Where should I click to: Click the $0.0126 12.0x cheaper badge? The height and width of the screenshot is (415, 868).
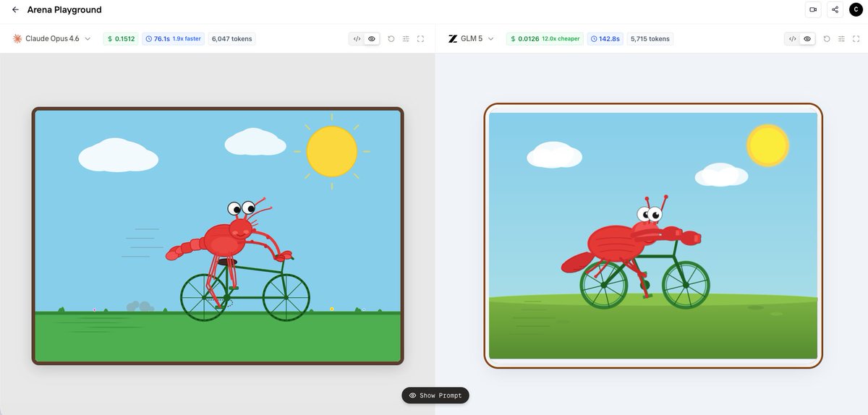545,39
